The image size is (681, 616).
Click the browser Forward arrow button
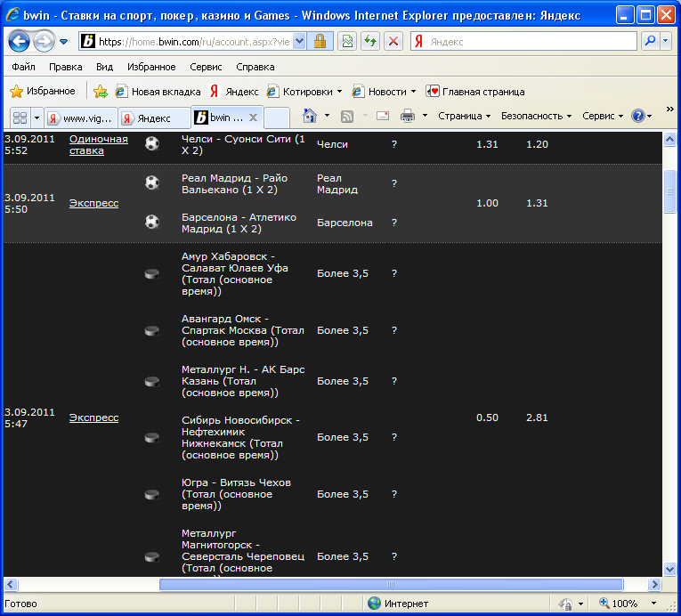(44, 42)
